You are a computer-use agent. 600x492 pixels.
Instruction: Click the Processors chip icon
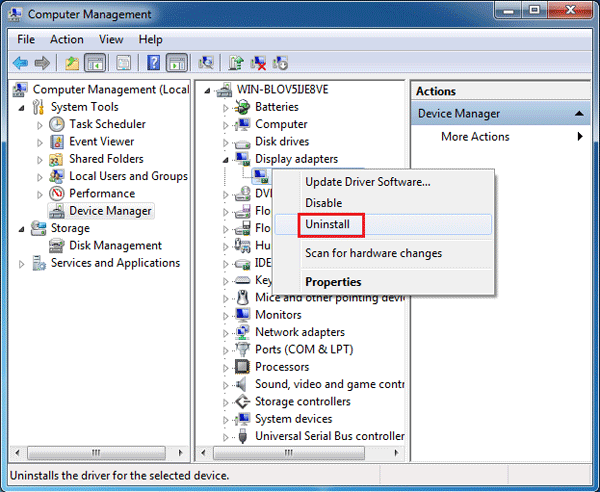click(x=242, y=367)
